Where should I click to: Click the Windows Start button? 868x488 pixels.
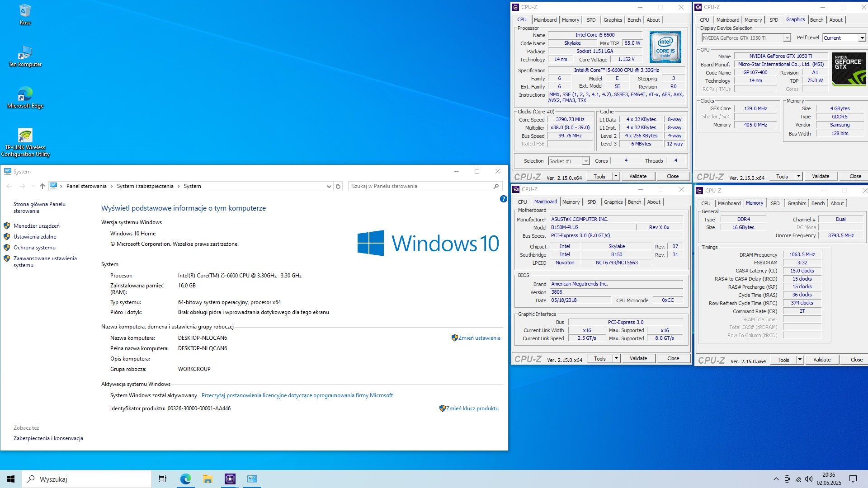pos(11,479)
